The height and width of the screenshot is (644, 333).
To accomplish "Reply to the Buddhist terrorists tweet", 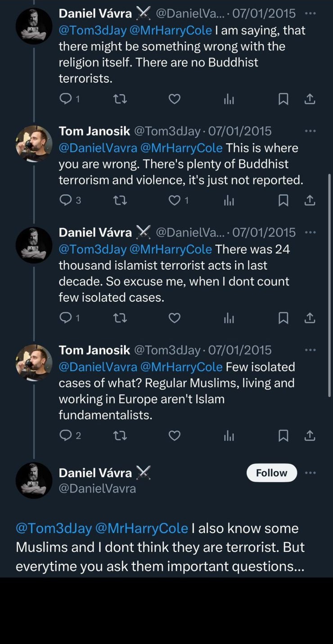I will coord(65,99).
